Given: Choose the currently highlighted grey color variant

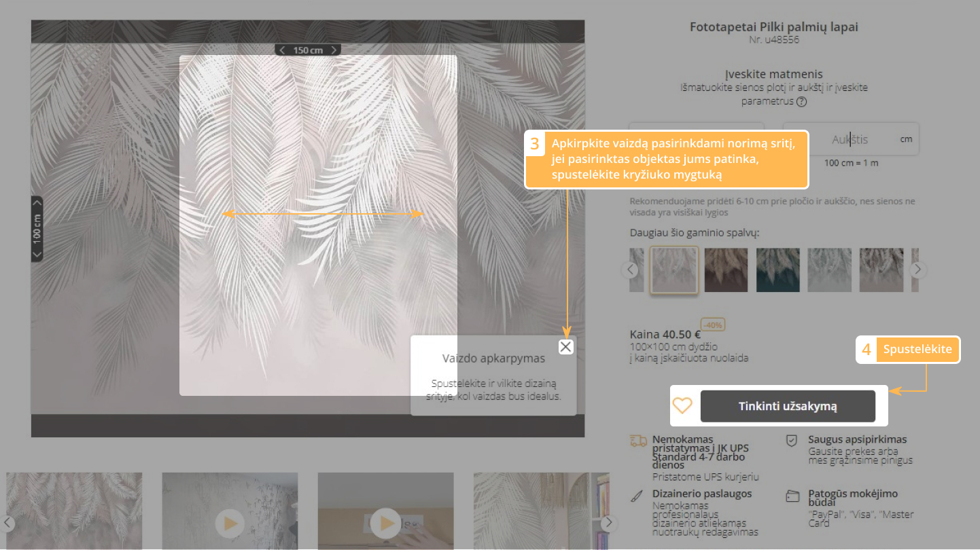Looking at the screenshot, I should 674,270.
